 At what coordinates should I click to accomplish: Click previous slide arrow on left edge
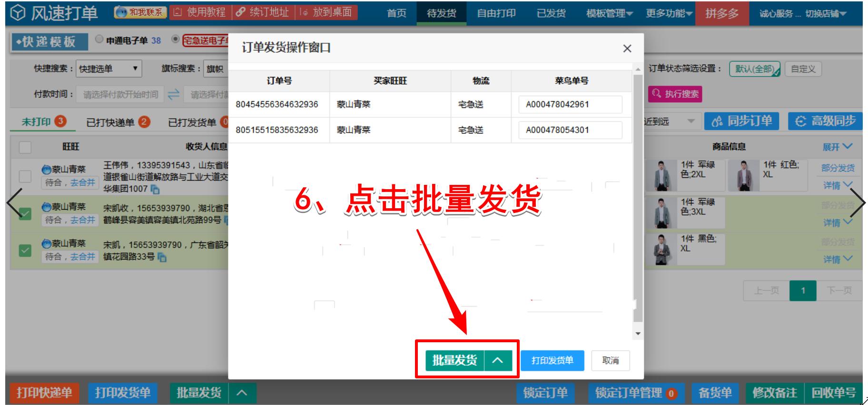pyautogui.click(x=14, y=203)
